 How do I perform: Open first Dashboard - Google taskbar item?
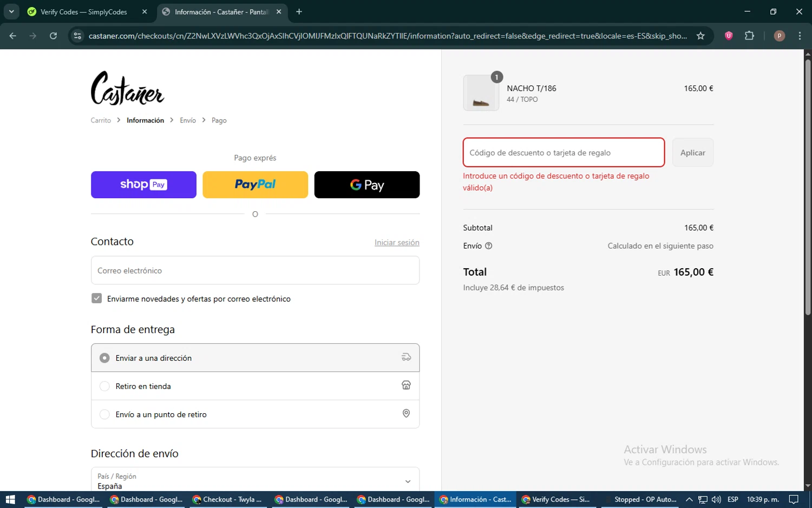[64, 499]
